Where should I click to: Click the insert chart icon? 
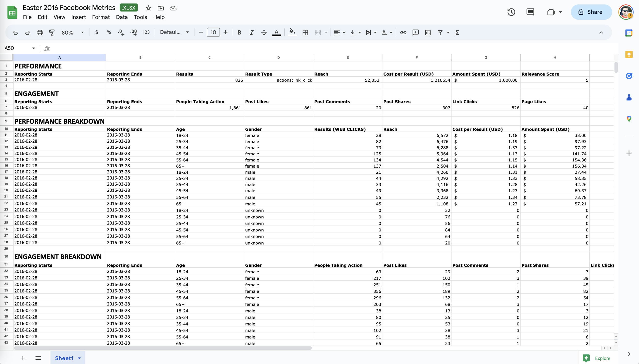click(x=428, y=32)
